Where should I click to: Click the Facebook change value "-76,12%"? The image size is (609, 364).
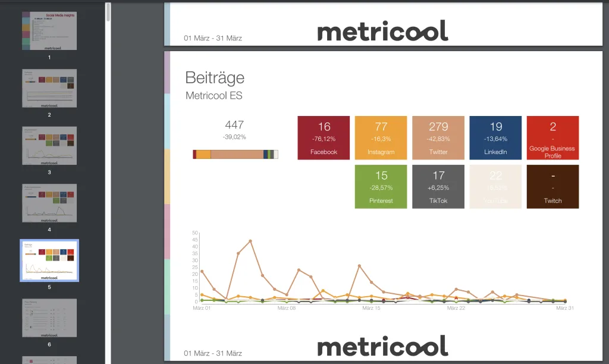tap(324, 139)
